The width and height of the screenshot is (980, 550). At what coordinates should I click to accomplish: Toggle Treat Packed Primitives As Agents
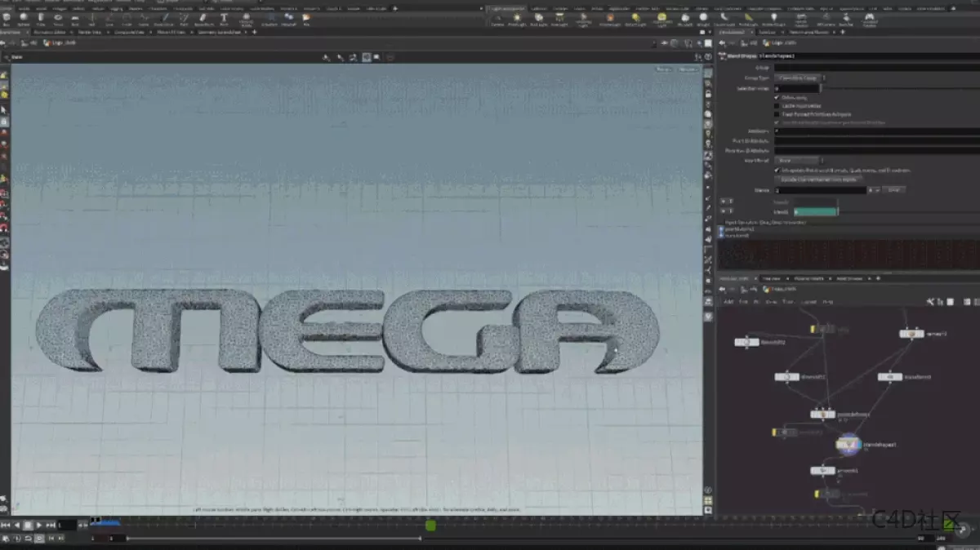point(776,114)
